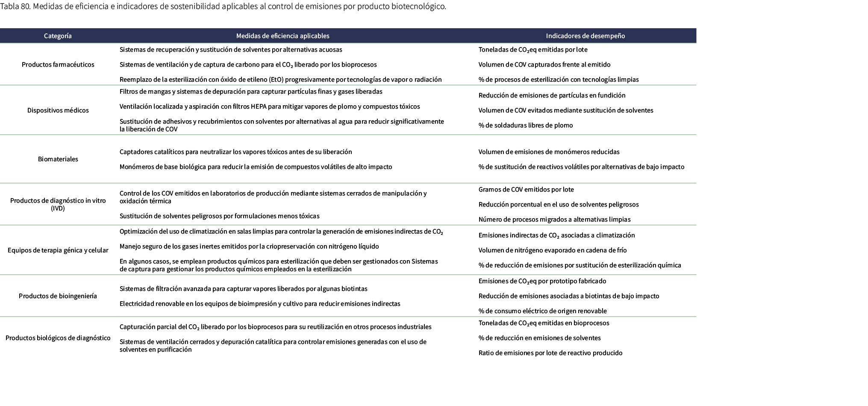This screenshot has height=406, width=868.
Task: Select Equipos de terapia génica y celular
Action: (x=58, y=250)
